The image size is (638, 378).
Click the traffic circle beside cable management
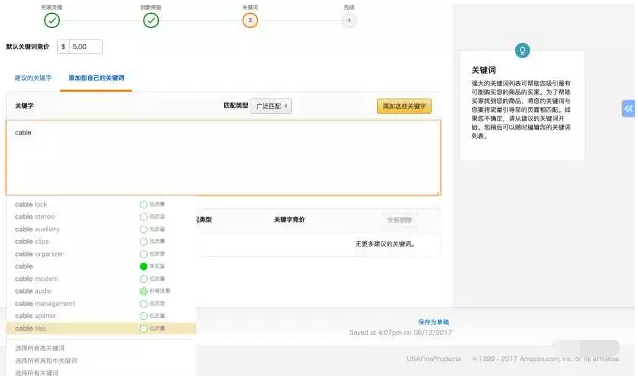click(x=144, y=304)
